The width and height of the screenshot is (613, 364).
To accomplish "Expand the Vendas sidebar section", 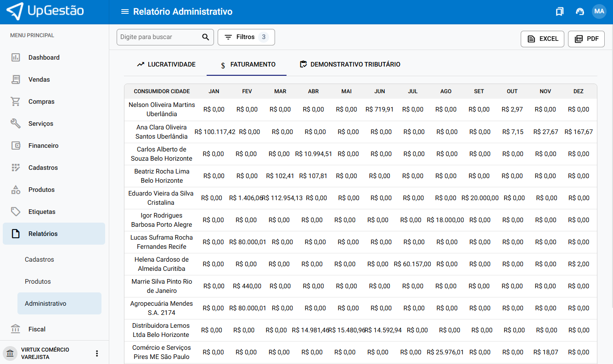I will [39, 79].
